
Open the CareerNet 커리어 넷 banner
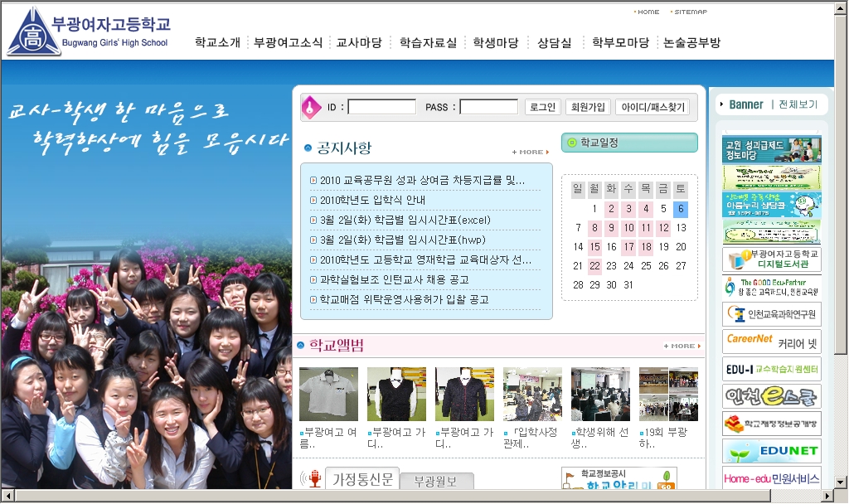click(x=771, y=341)
